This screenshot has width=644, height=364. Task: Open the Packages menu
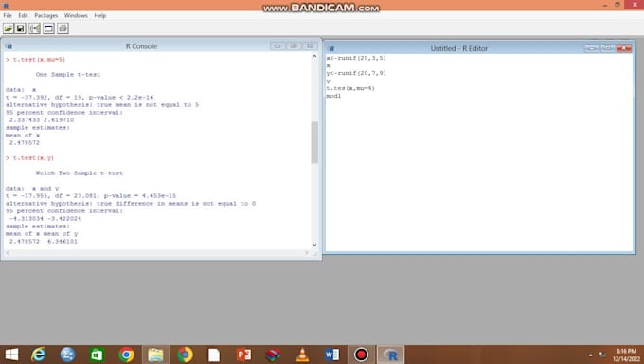(46, 15)
